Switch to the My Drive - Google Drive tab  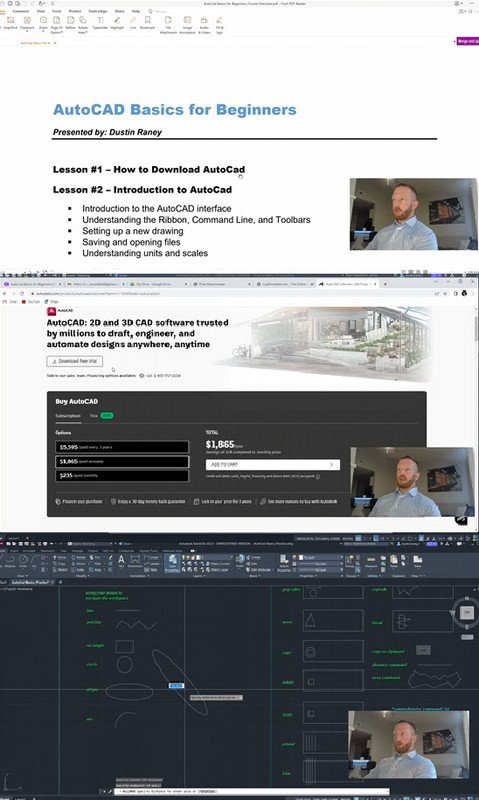[x=156, y=284]
